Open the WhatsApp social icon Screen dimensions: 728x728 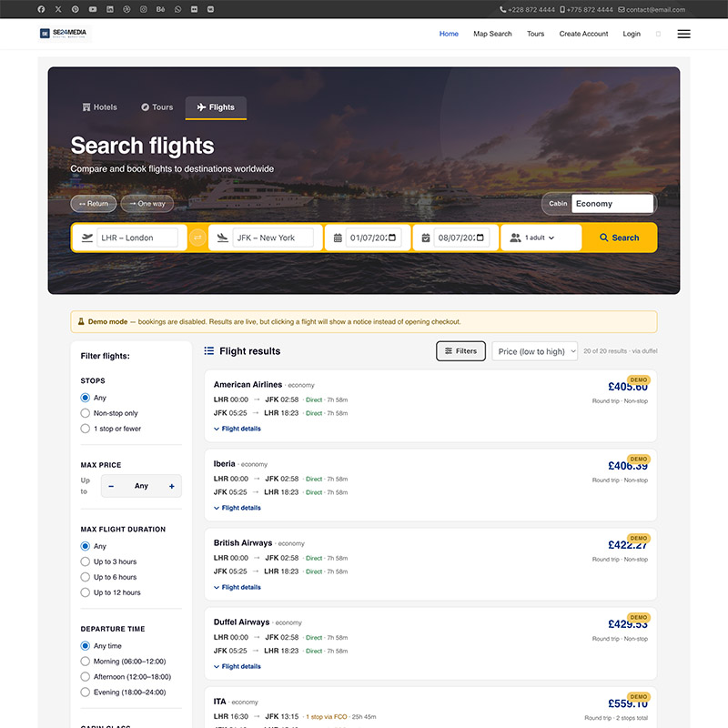[177, 9]
